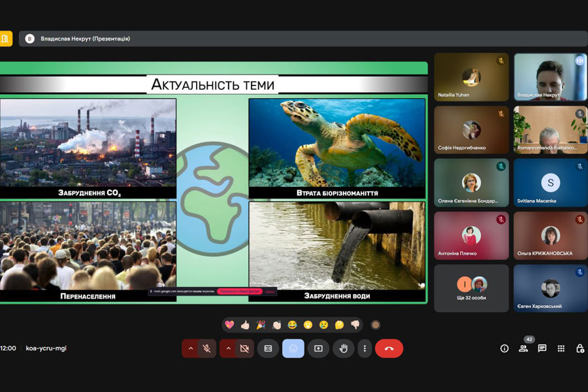Expand audio settings arrow beside microphone
Screen dimensions: 588x392
pyautogui.click(x=190, y=348)
